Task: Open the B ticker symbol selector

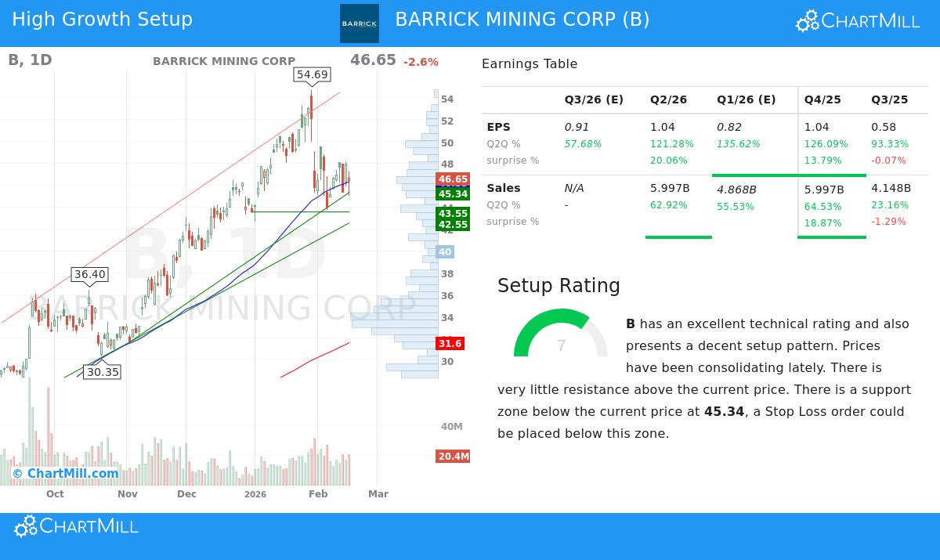Action: pos(11,58)
